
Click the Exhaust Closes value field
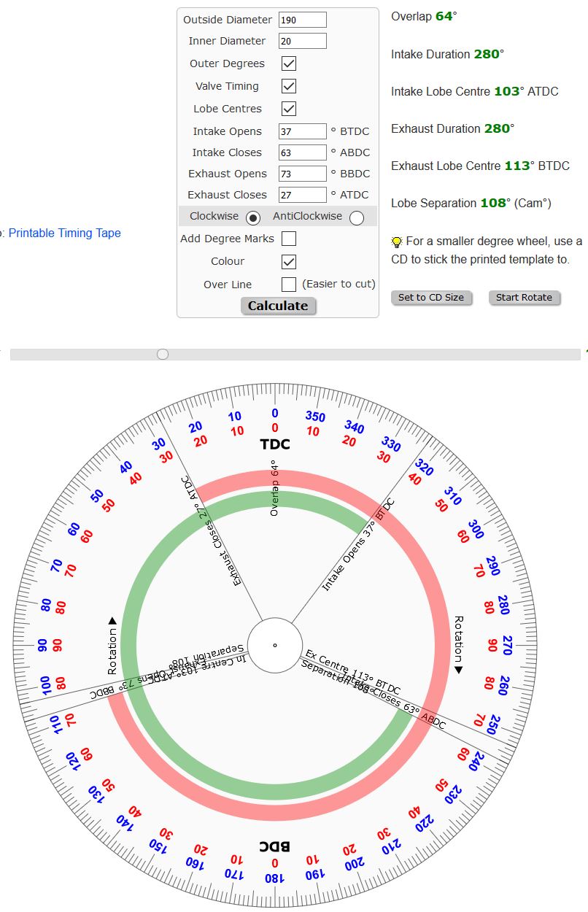tap(302, 195)
